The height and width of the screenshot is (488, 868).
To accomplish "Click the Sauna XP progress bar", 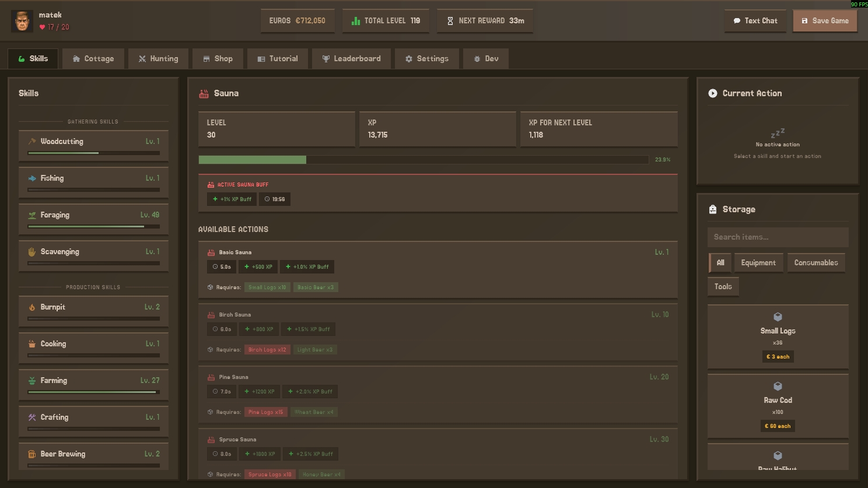I will [x=423, y=160].
